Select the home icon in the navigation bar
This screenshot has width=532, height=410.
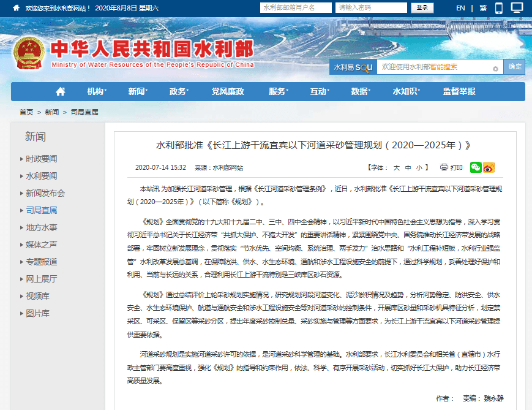point(59,91)
